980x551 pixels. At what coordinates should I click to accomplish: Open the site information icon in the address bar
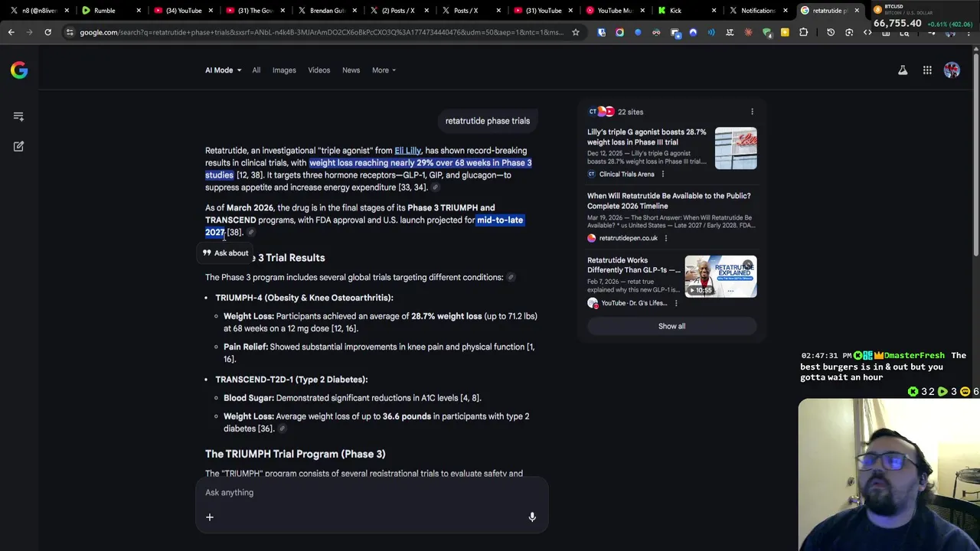coord(70,32)
